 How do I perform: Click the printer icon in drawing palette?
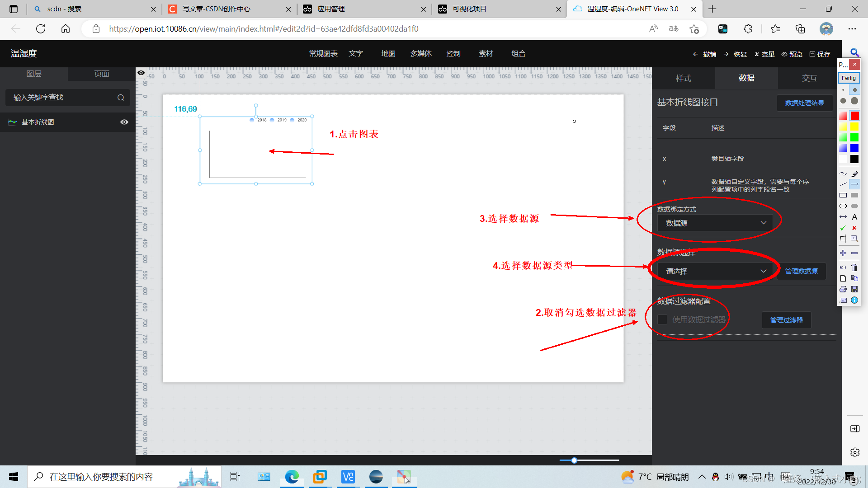tap(843, 289)
